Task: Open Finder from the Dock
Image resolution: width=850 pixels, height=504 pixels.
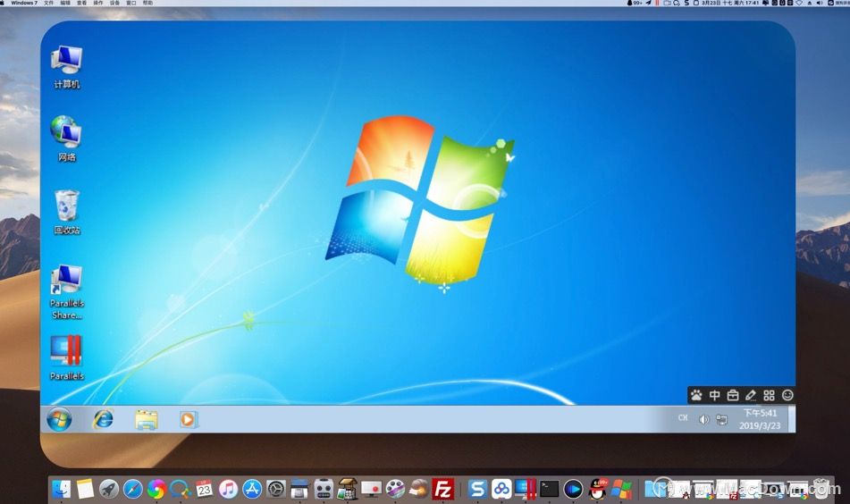Action: 62,490
